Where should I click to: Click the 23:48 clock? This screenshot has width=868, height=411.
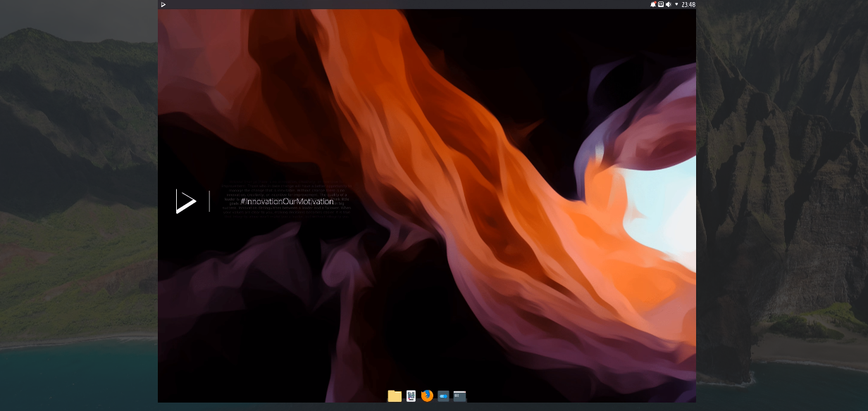tap(688, 4)
